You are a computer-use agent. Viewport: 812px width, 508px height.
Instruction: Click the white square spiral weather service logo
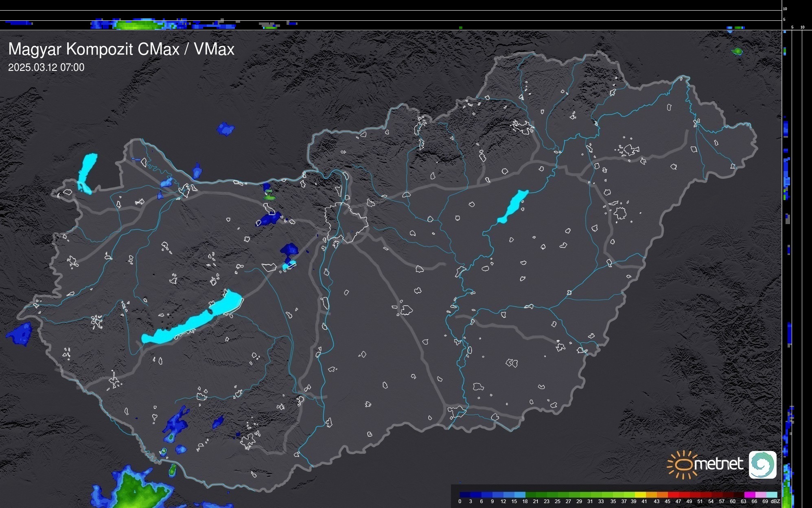pos(762,464)
